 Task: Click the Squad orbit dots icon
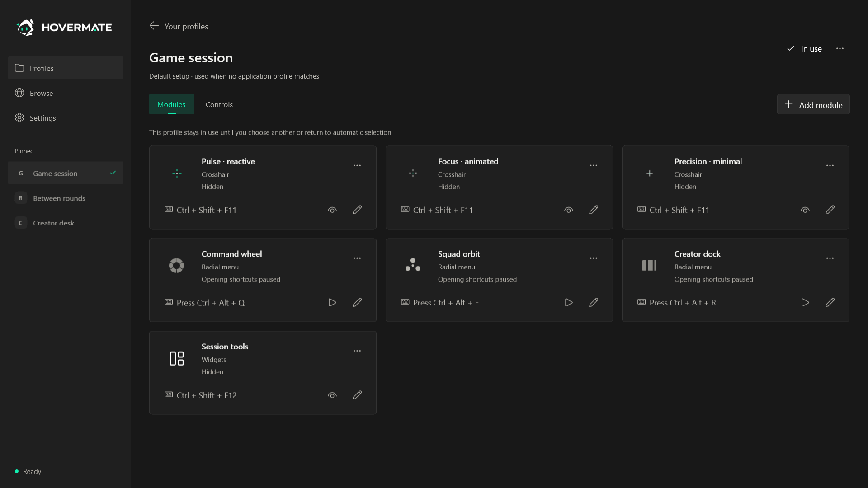pyautogui.click(x=413, y=265)
